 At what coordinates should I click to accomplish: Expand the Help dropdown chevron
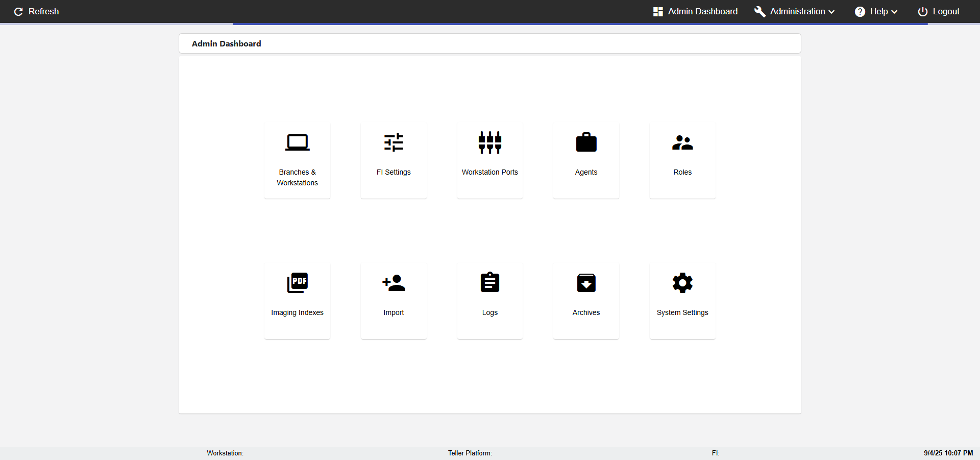coord(894,12)
